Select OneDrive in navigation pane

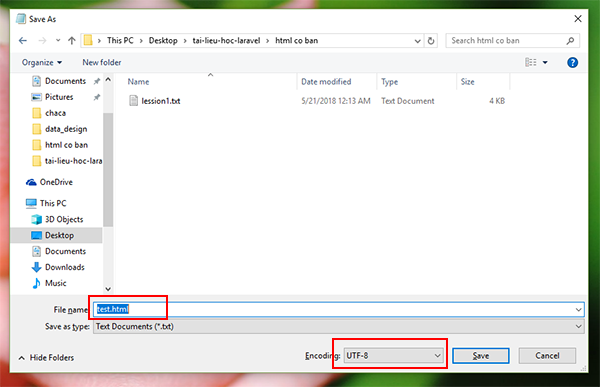click(x=56, y=182)
